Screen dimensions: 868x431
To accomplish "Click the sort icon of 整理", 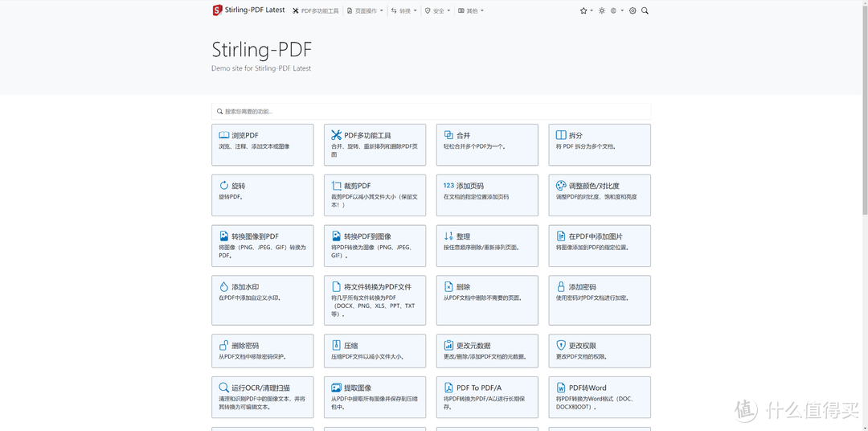I will pos(448,236).
